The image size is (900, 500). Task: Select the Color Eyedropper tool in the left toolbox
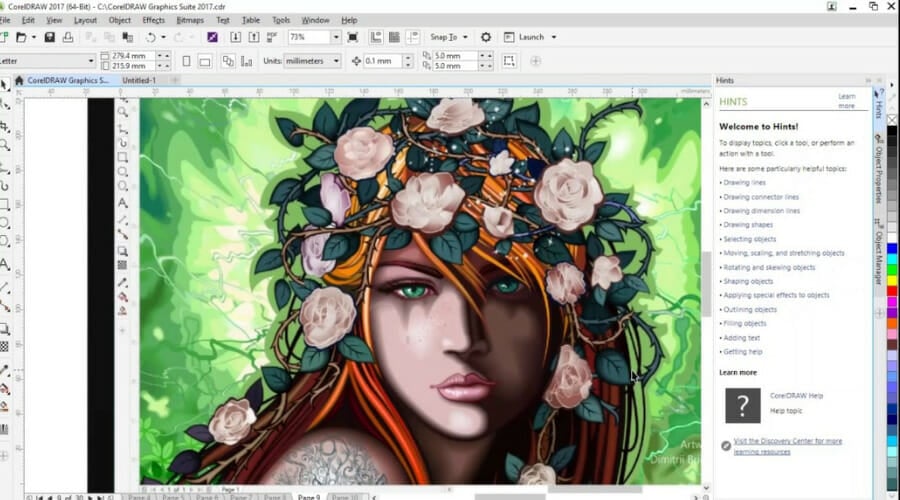pyautogui.click(x=5, y=371)
